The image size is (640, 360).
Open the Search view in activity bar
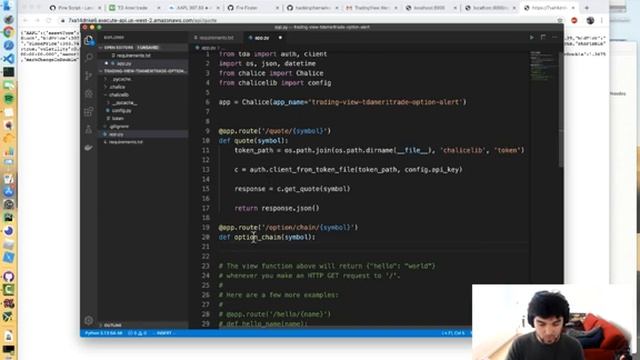(89, 58)
